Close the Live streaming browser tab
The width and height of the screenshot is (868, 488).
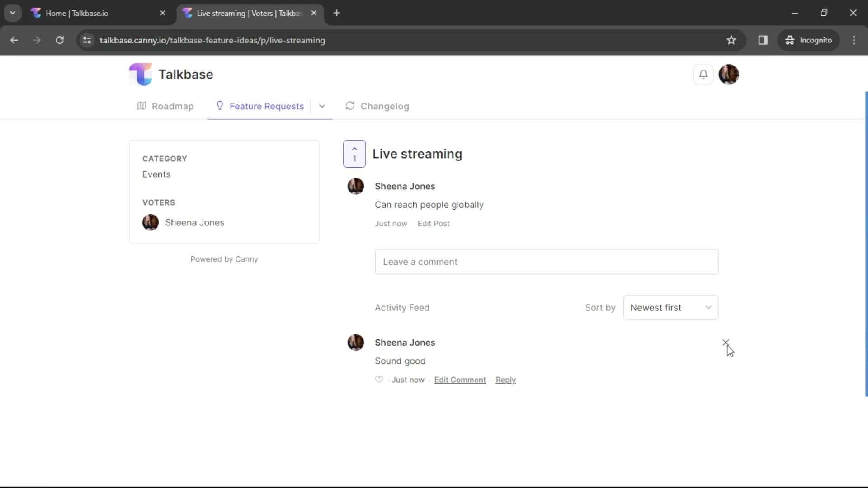pos(314,13)
